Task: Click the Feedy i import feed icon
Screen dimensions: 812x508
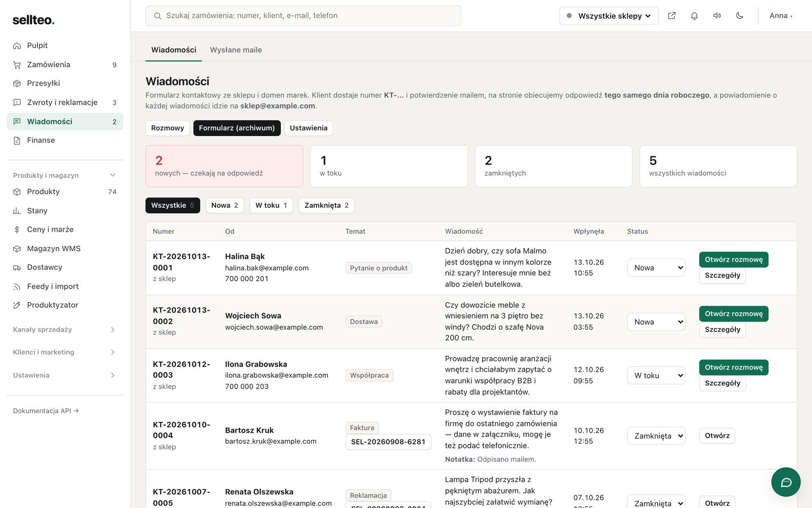Action: click(x=17, y=287)
